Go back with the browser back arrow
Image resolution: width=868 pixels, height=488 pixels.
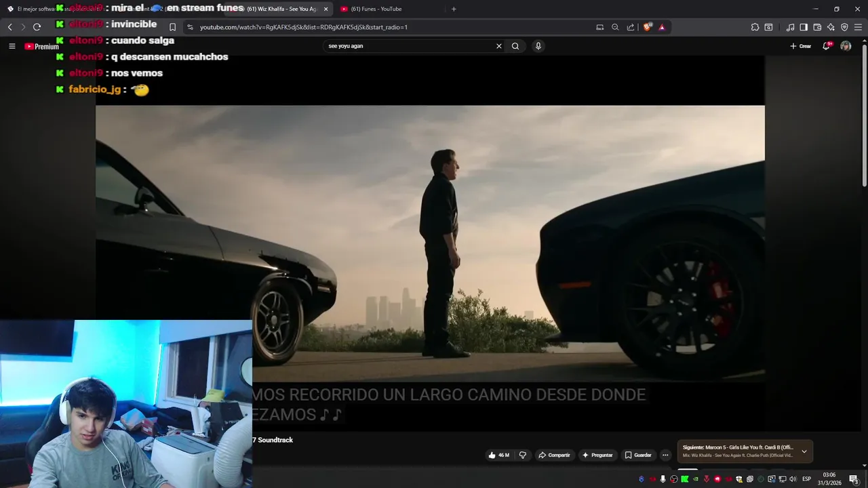(9, 27)
